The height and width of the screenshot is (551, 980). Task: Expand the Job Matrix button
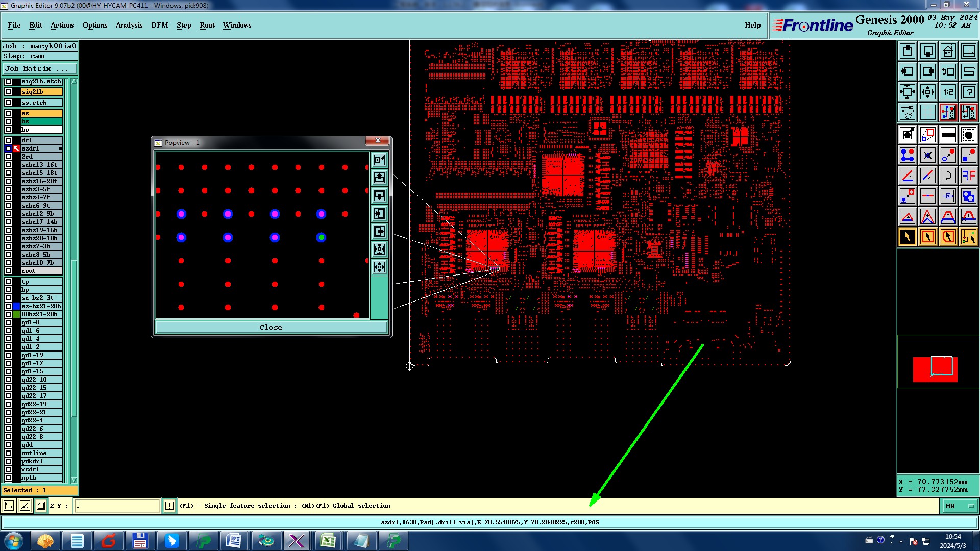click(40, 68)
